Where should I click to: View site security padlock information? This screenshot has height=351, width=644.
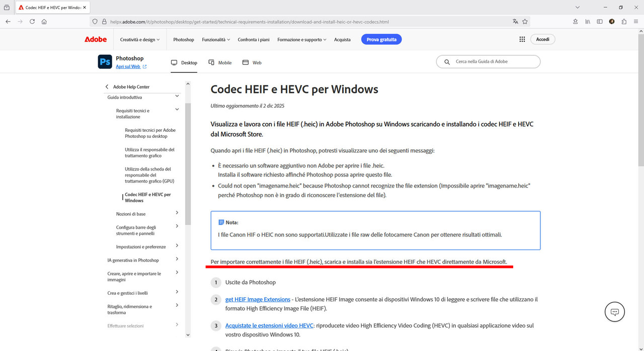104,22
